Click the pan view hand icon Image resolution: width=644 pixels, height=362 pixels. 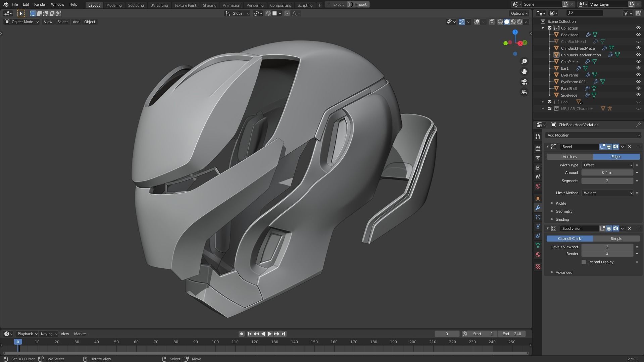524,71
